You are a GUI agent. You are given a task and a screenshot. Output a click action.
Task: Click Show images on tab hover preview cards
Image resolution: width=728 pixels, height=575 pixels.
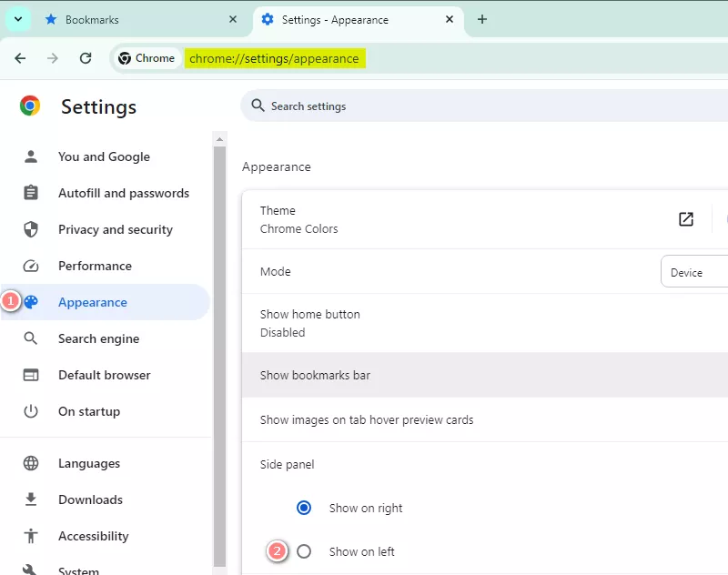pos(485,420)
